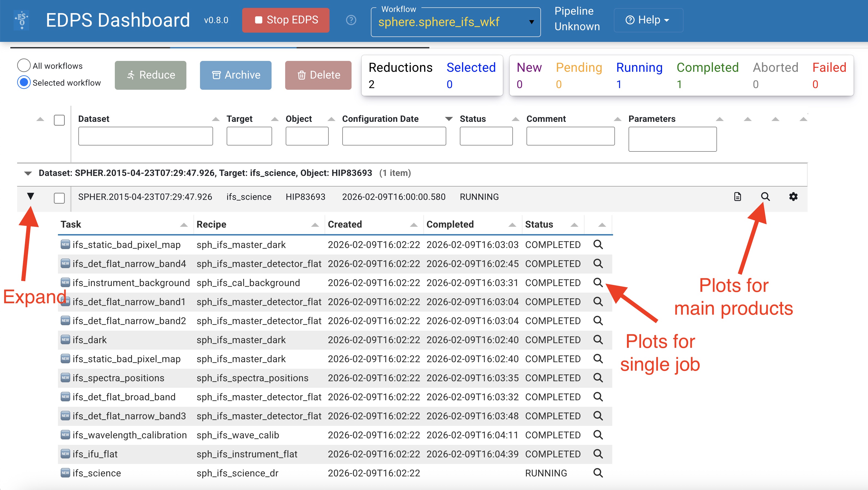The height and width of the screenshot is (490, 868).
Task: Open the log file icon for the RUNNING reduction
Action: coord(738,197)
